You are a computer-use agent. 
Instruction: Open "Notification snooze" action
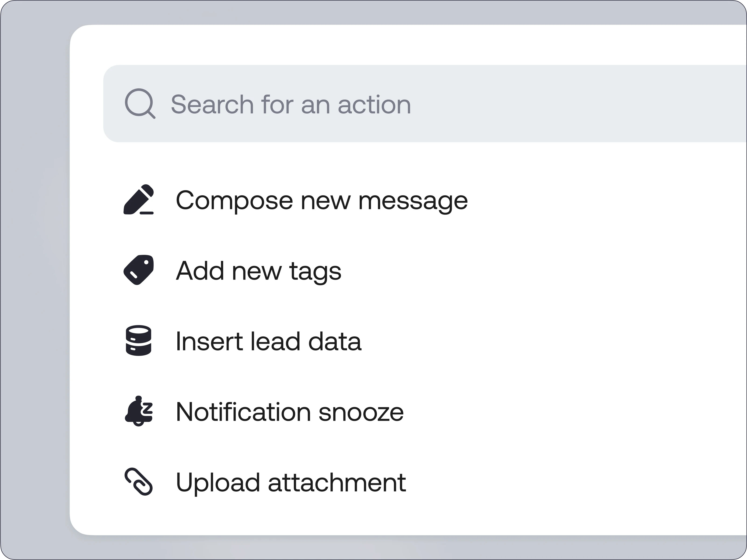tap(289, 412)
